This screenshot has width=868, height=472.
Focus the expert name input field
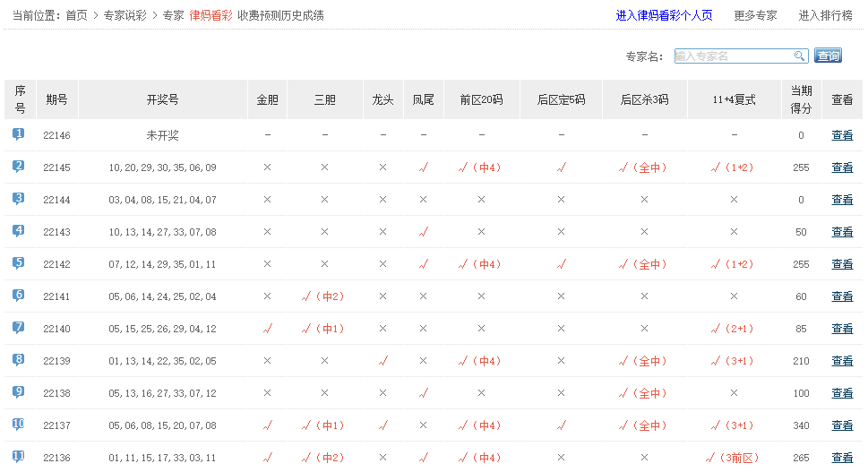pos(733,56)
